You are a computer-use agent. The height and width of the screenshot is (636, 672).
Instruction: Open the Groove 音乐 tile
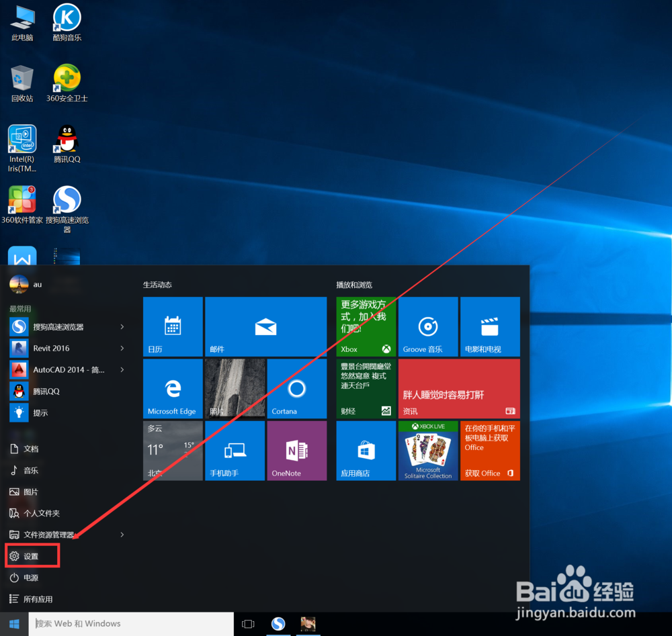pos(428,326)
